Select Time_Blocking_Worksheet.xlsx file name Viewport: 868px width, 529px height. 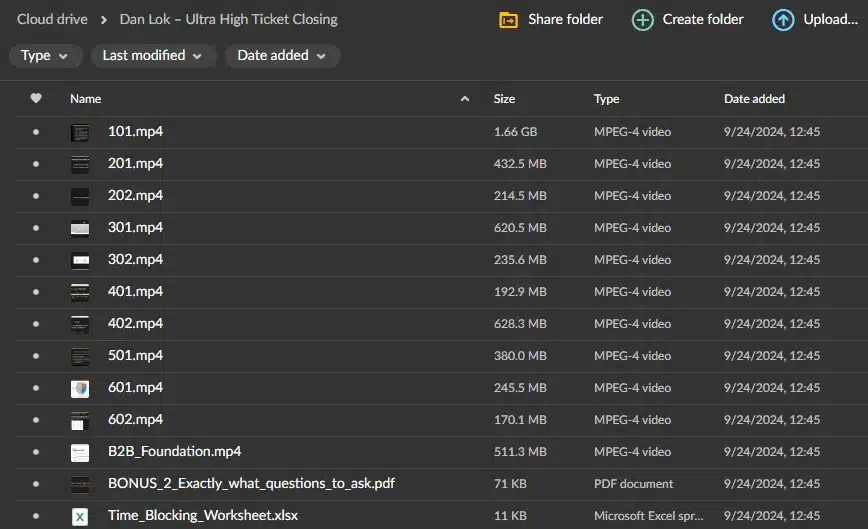click(x=203, y=516)
